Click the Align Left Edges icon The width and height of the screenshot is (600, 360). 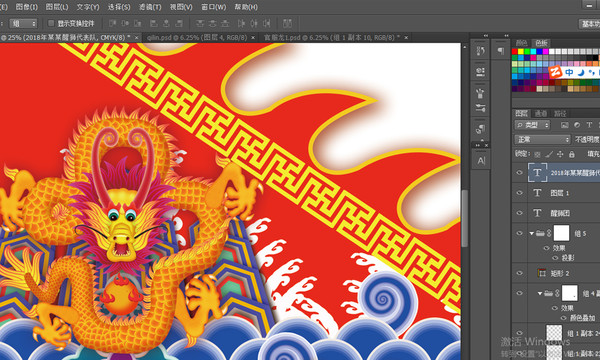tap(154, 23)
